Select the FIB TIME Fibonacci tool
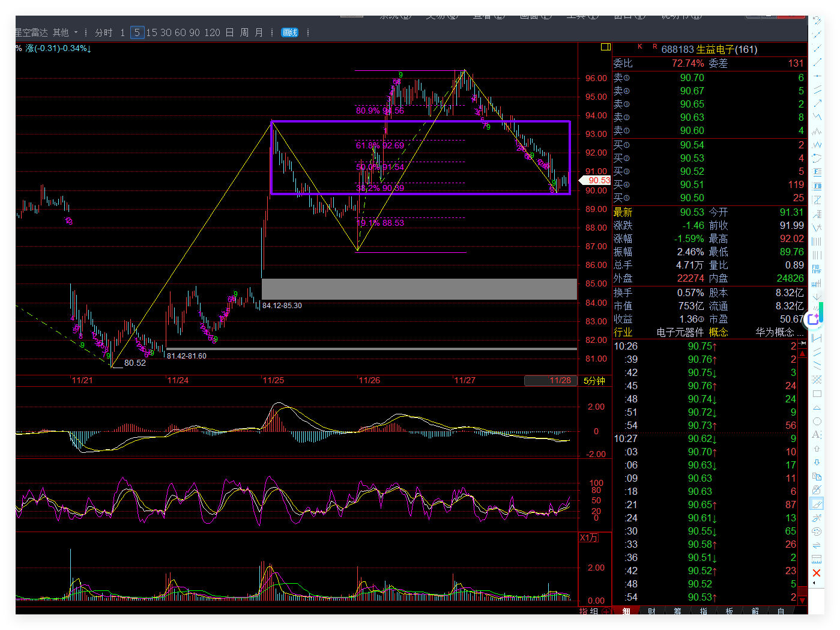This screenshot has width=840, height=630. [817, 269]
